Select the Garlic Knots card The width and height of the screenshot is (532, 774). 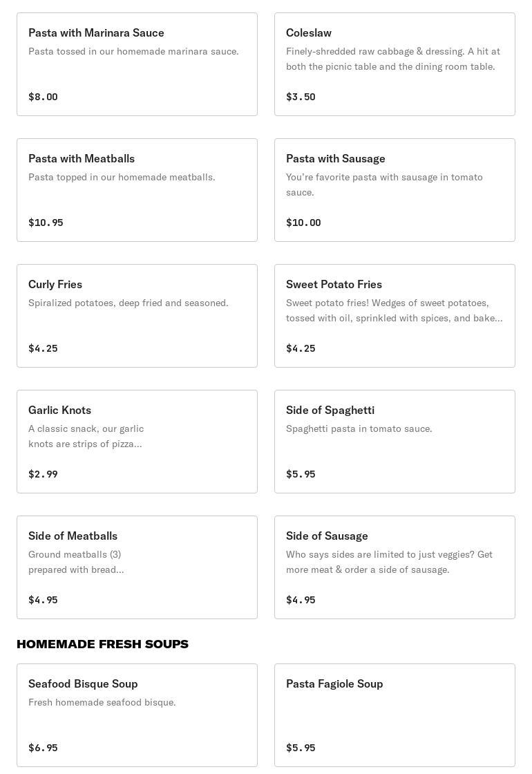click(x=137, y=442)
